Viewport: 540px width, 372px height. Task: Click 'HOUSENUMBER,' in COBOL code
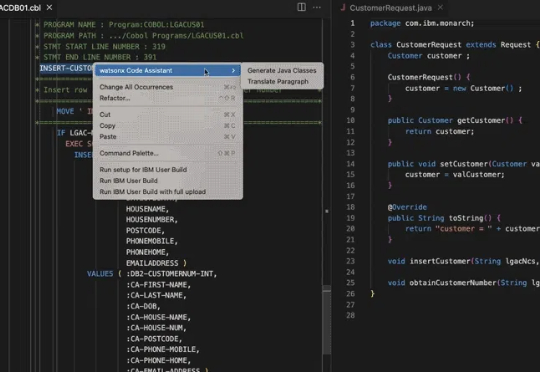click(x=152, y=220)
